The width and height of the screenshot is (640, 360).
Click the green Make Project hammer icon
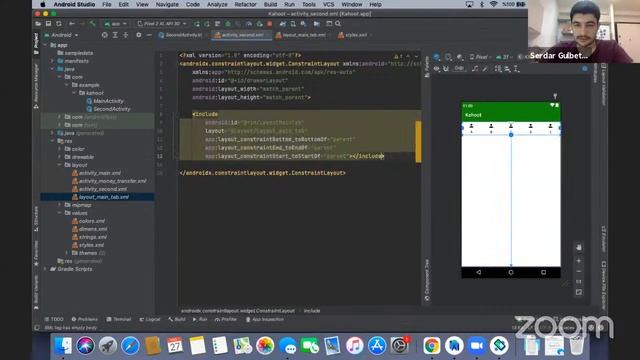point(93,24)
